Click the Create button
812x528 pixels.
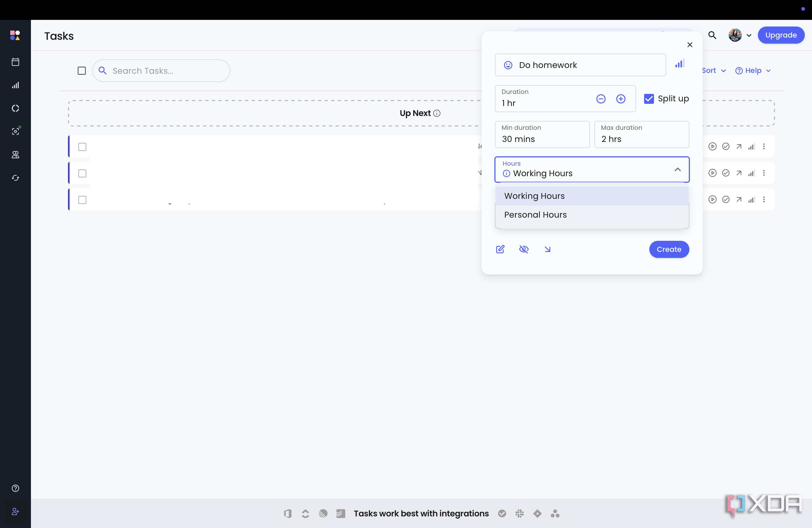669,249
